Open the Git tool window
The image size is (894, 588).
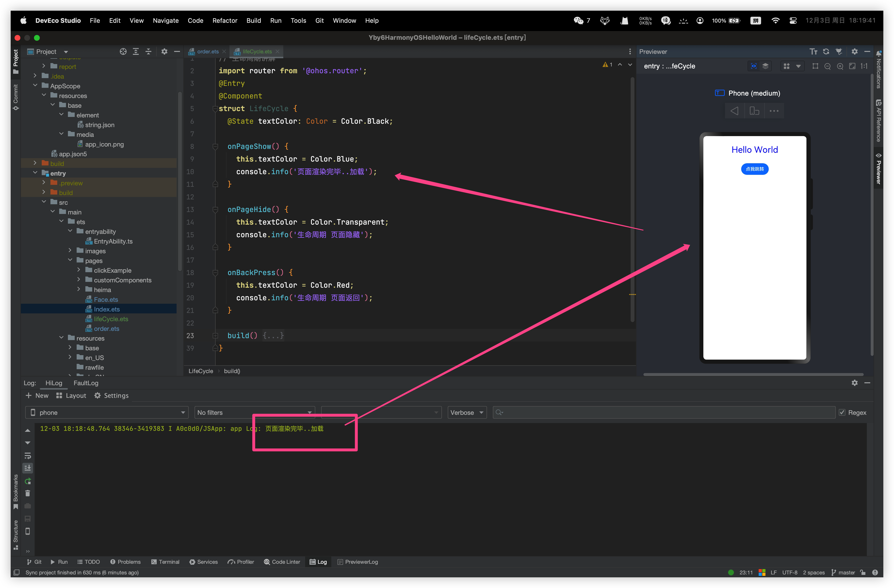[34, 562]
